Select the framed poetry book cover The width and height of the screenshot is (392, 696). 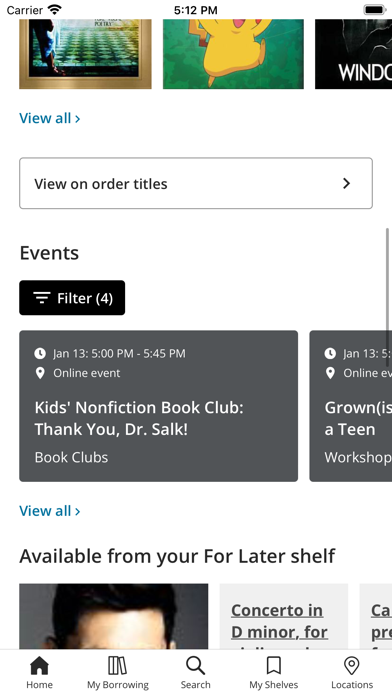tap(85, 54)
